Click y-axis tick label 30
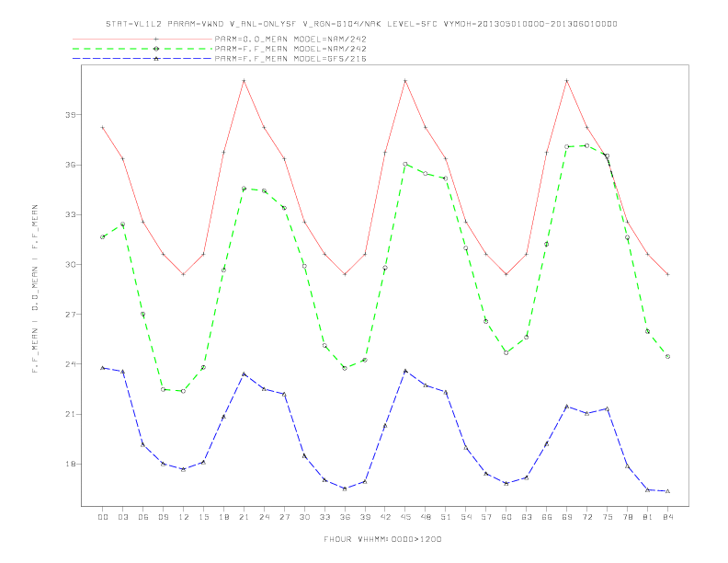Screen dimensions: 728x563 click(71, 264)
